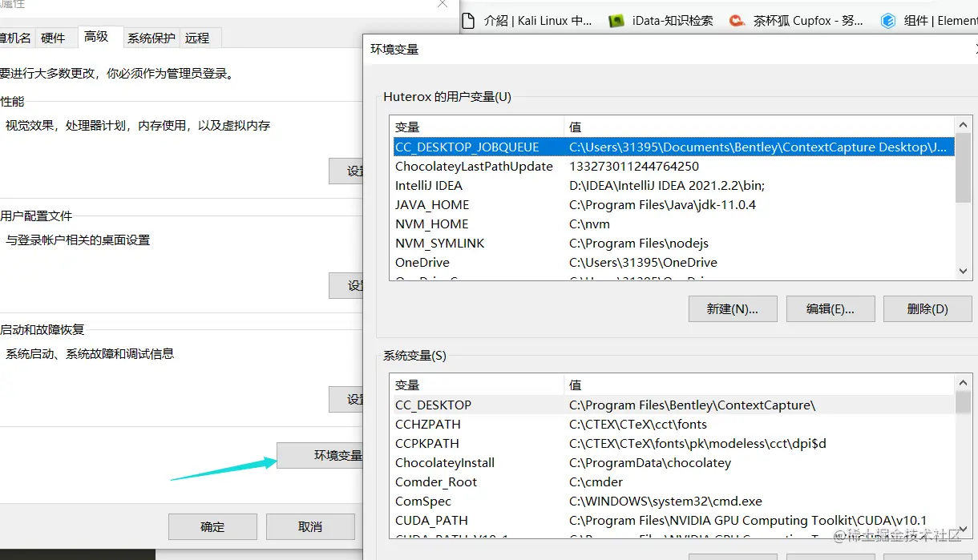Click user variables scrollbar up arrow
This screenshot has height=560, width=978.
tap(964, 125)
